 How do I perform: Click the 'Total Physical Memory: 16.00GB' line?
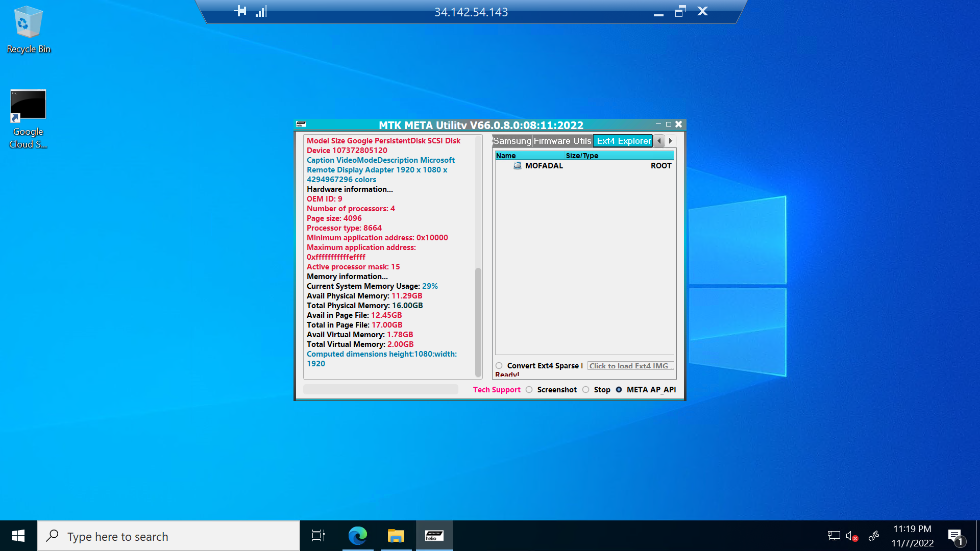tap(365, 305)
